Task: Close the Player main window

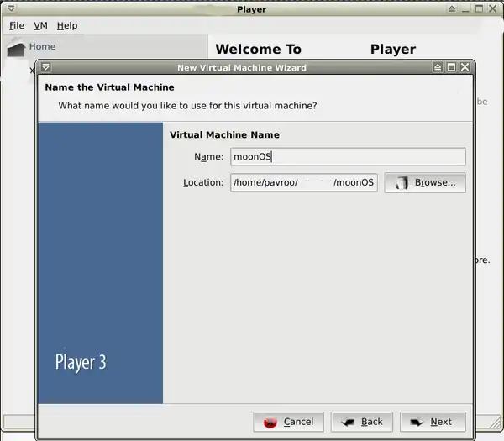Action: 494,9
